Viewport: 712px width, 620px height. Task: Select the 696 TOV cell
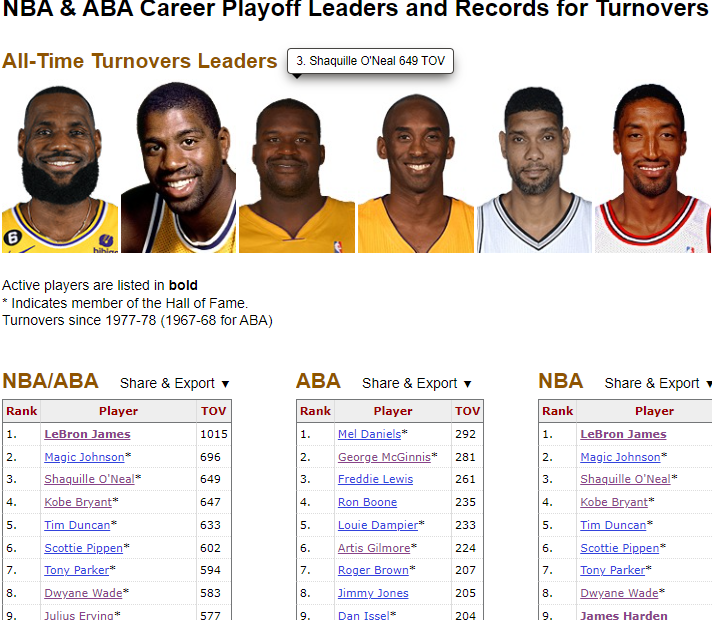(214, 457)
